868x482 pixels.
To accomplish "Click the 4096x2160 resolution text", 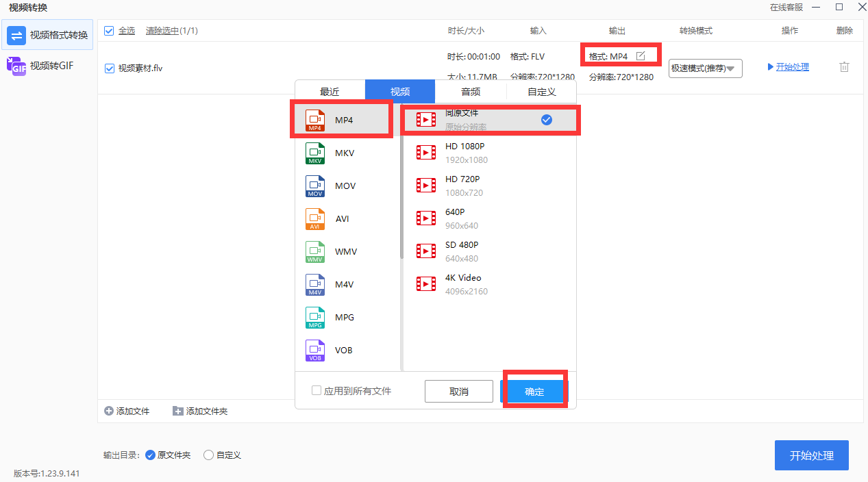I will (467, 292).
